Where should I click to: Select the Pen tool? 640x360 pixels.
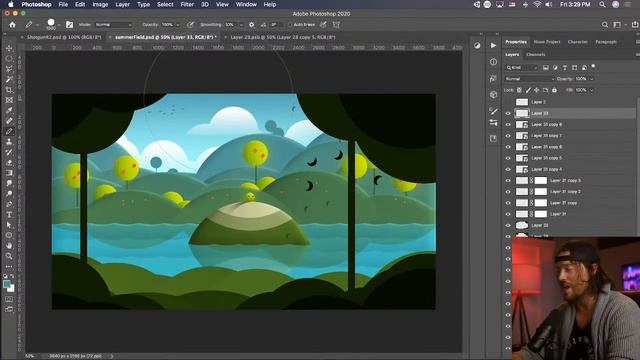pos(9,204)
